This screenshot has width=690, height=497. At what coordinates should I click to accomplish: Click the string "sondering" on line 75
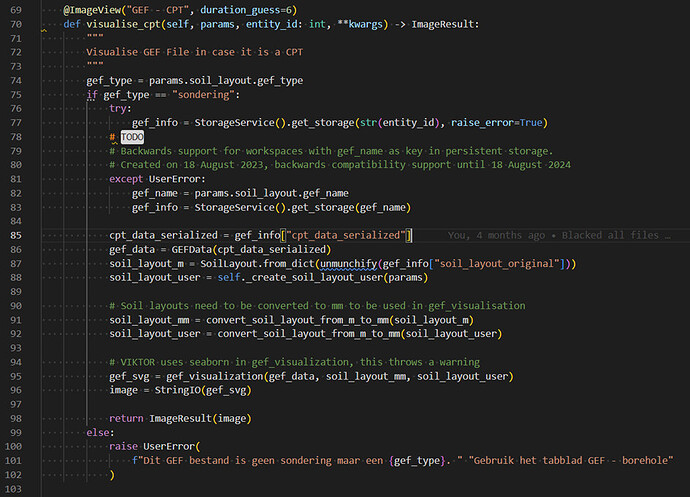pos(203,95)
